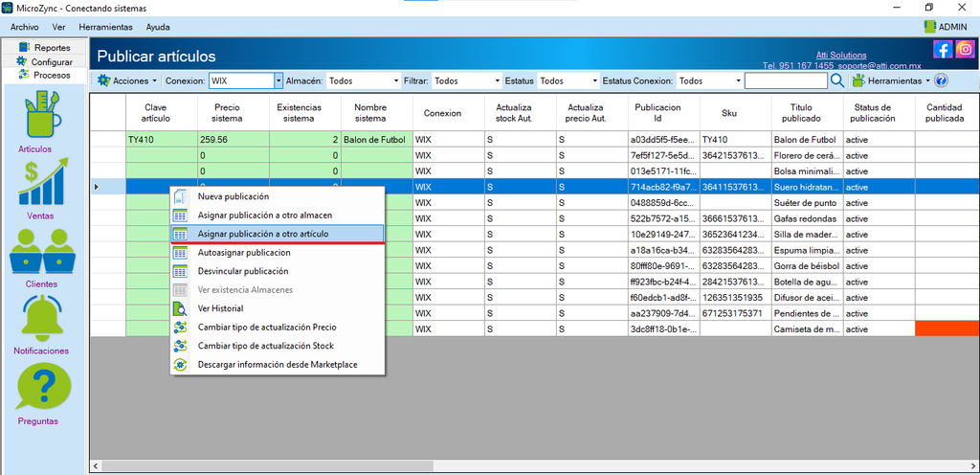Open the Notificaciones bell icon
980x475 pixels.
43,319
